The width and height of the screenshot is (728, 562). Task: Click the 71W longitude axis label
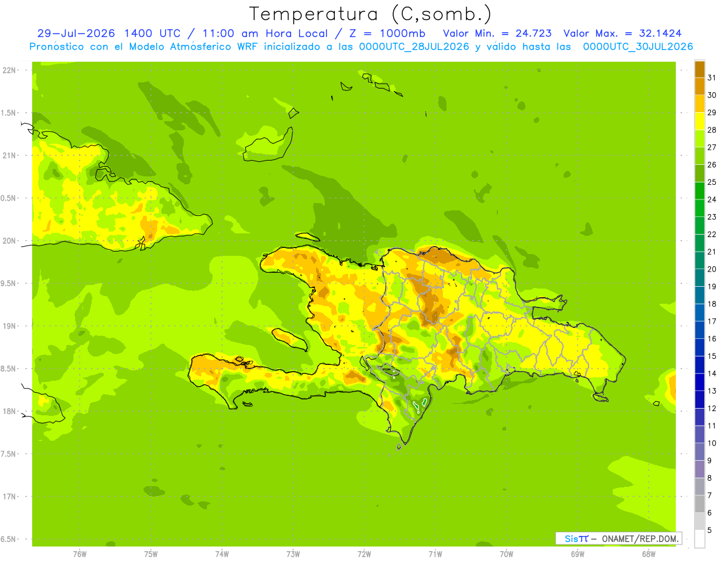click(435, 554)
